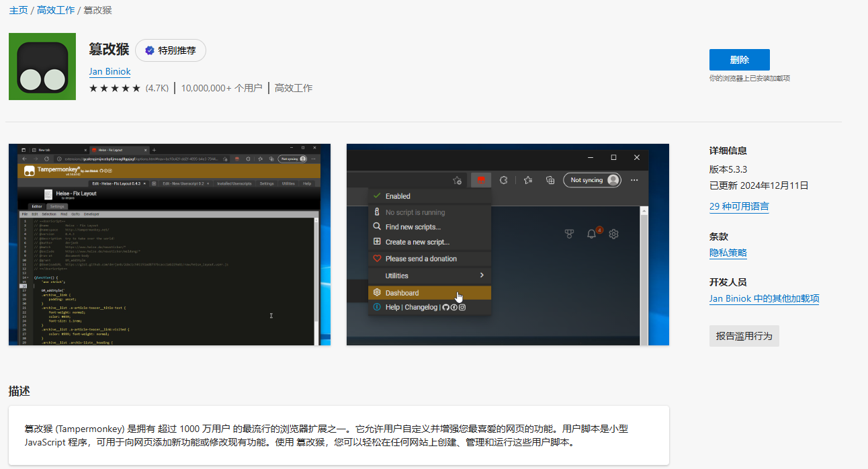Open the 29 种可用语言 link
This screenshot has height=469, width=868.
point(739,206)
